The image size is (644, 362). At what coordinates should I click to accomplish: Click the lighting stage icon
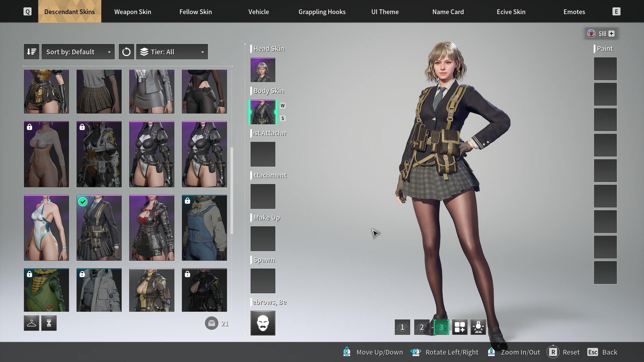[x=478, y=327]
